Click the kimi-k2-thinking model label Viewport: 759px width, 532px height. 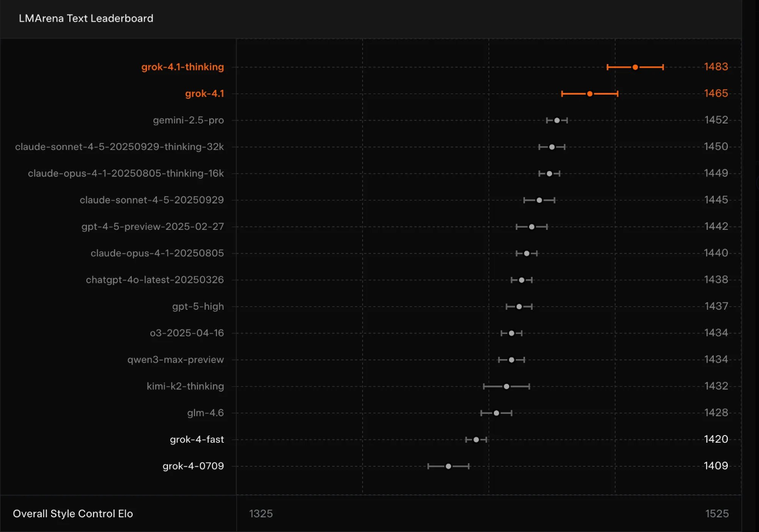click(x=185, y=386)
